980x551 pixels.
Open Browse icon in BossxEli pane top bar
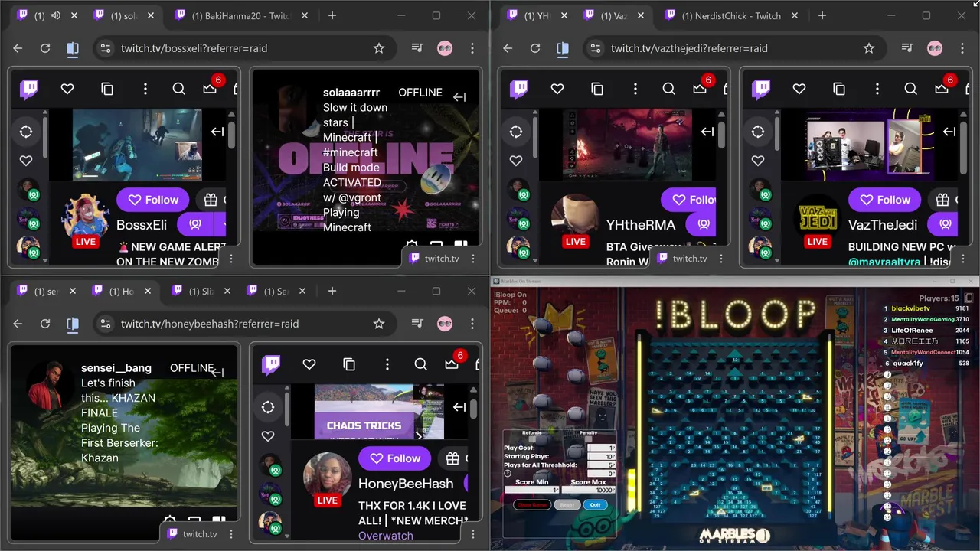[107, 89]
